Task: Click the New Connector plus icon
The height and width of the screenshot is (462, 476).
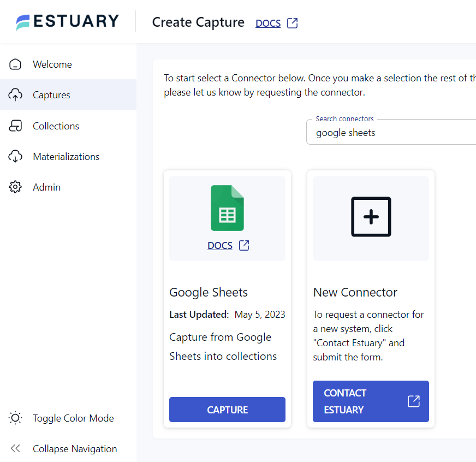Action: coord(371,217)
